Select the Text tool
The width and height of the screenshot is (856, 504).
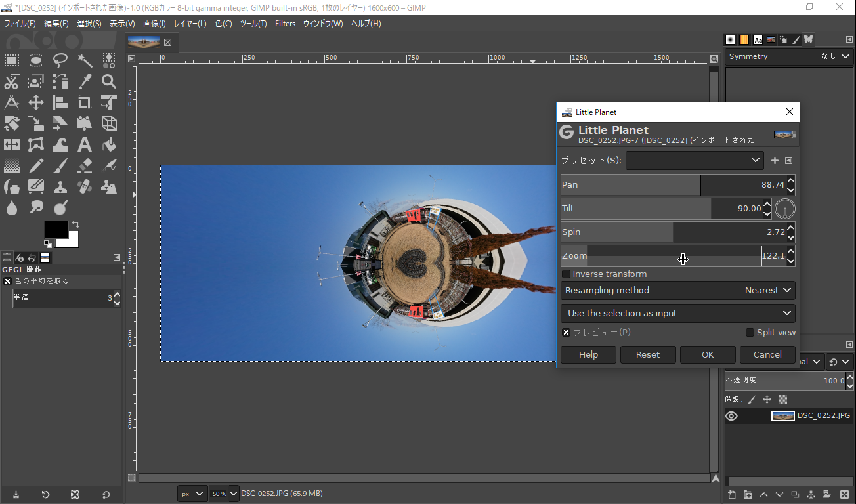point(85,144)
